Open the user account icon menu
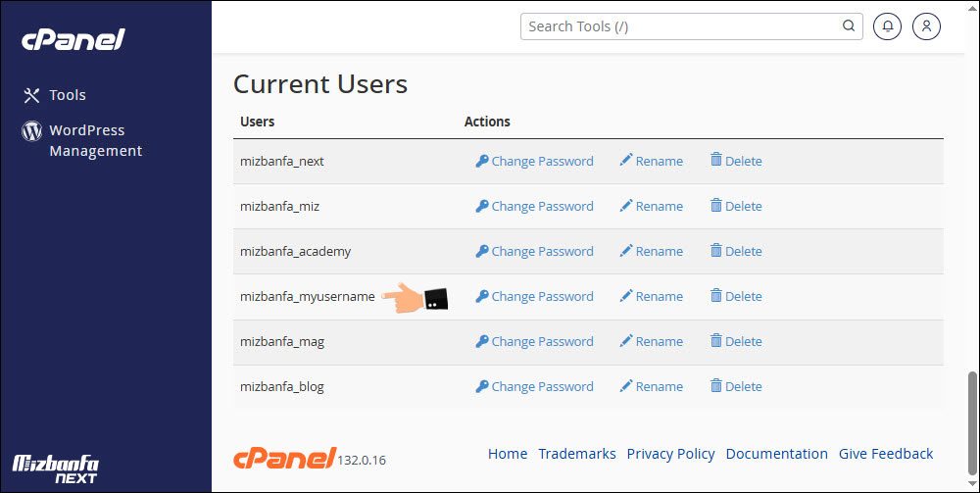980x493 pixels. 926,26
